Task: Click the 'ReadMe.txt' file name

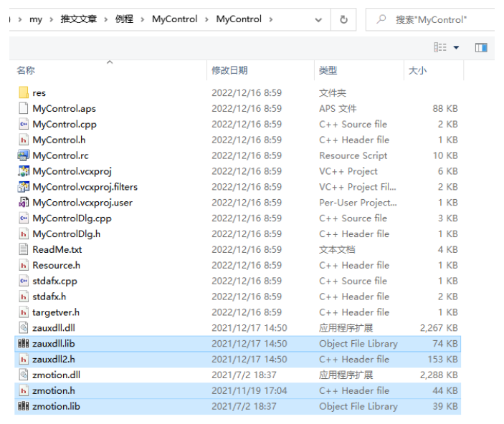Action: 57,249
